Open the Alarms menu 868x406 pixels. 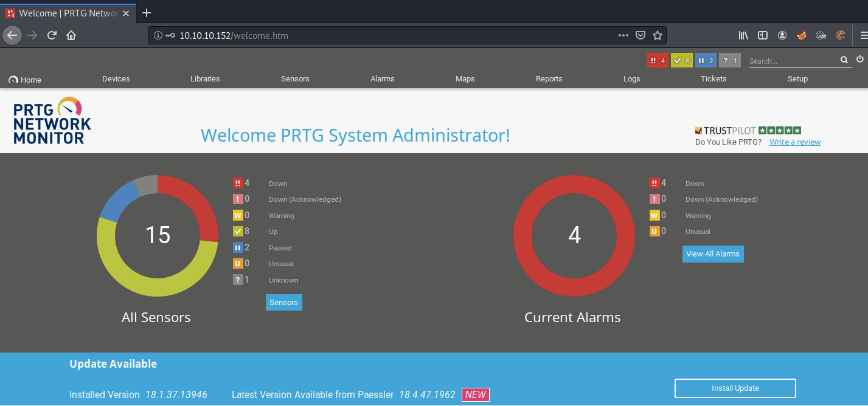click(x=383, y=79)
